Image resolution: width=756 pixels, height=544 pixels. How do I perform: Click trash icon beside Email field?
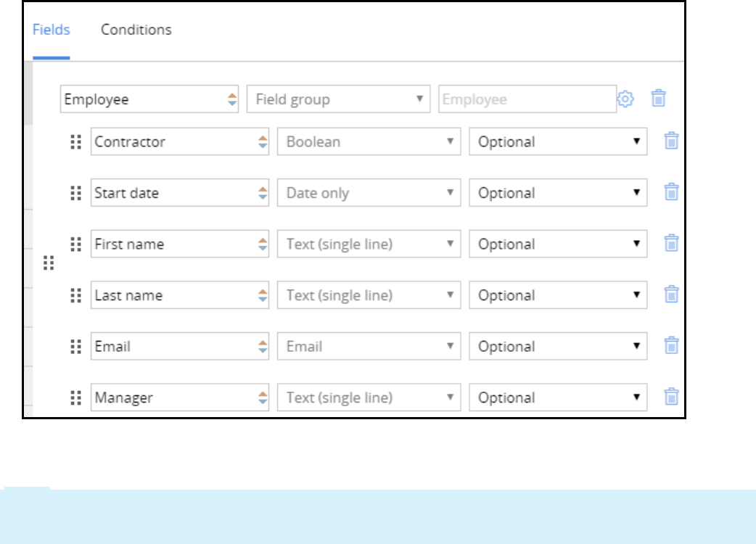pyautogui.click(x=672, y=346)
